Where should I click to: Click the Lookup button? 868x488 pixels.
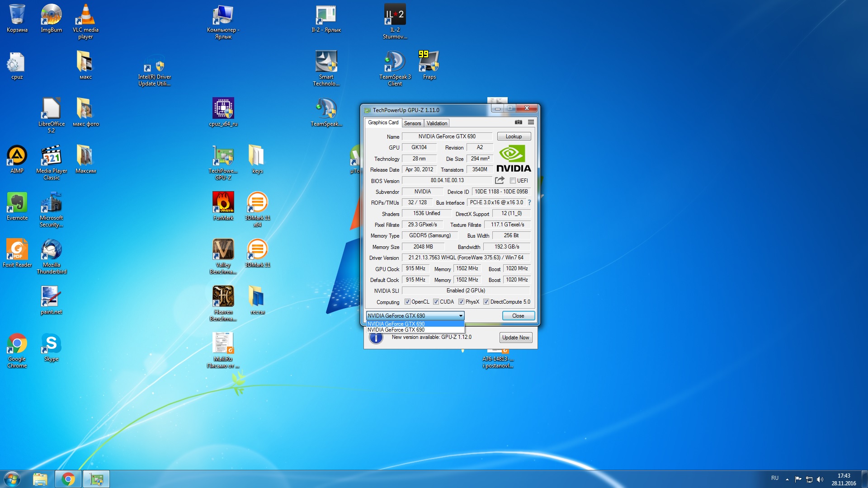[x=514, y=136]
